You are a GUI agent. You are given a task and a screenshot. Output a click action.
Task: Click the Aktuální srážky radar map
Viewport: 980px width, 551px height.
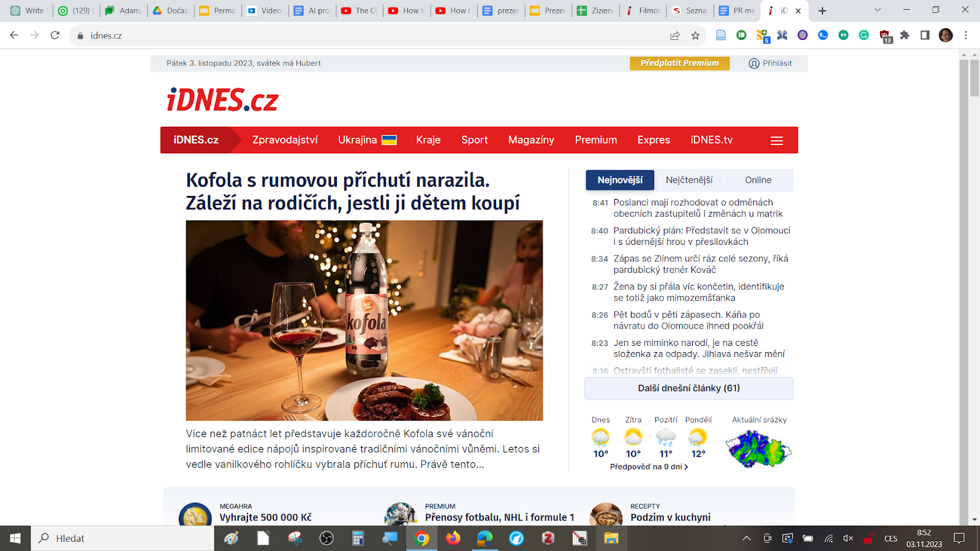point(759,449)
